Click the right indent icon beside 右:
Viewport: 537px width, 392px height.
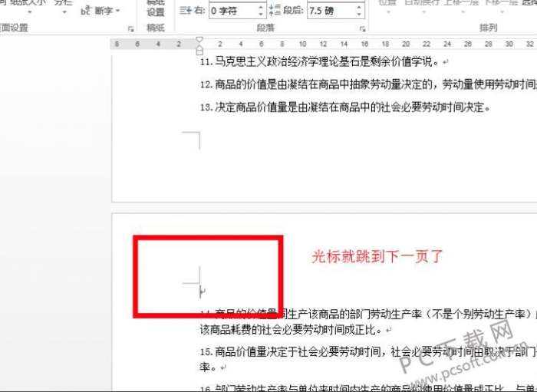(186, 11)
